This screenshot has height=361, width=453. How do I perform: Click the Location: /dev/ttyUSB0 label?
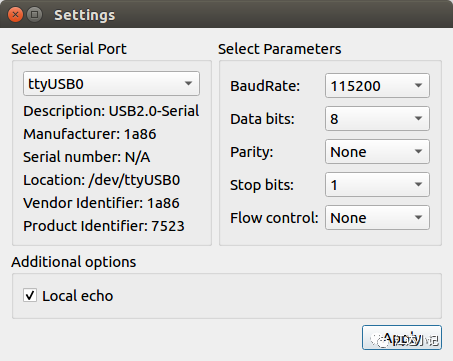click(102, 180)
